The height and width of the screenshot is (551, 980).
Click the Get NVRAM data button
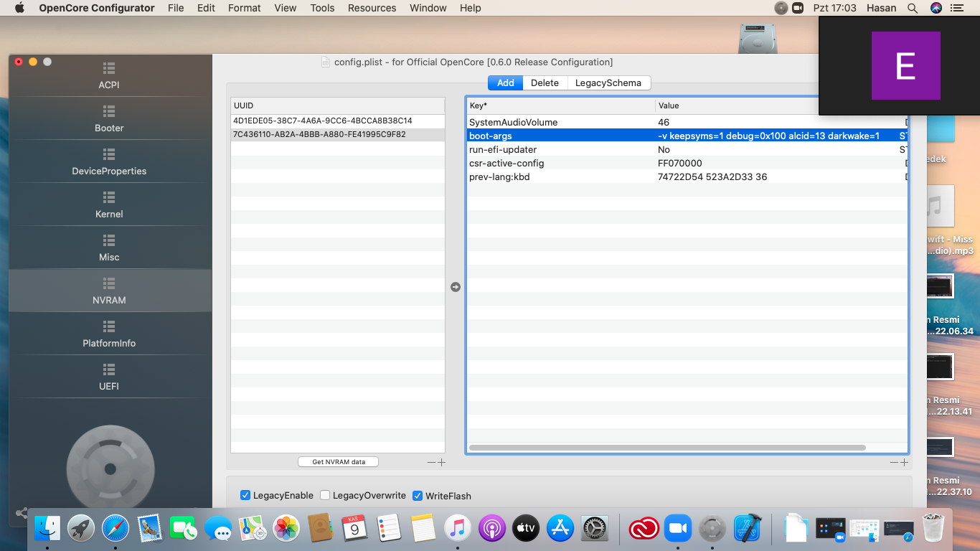coord(338,462)
